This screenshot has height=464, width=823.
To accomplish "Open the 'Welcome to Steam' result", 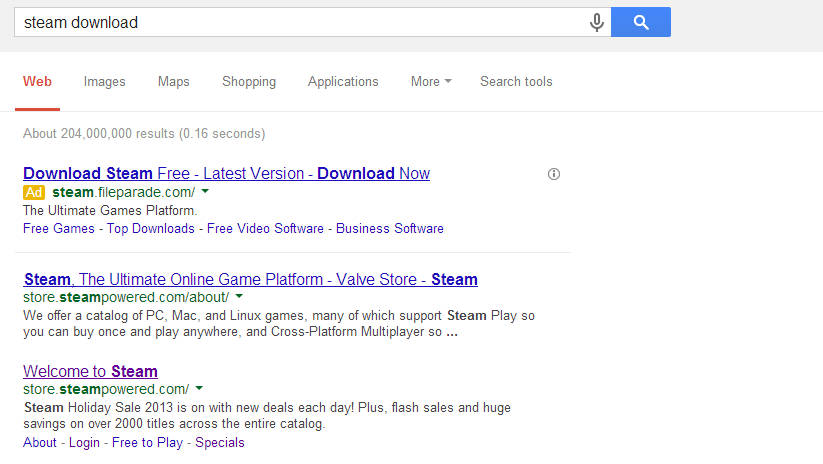I will tap(90, 372).
